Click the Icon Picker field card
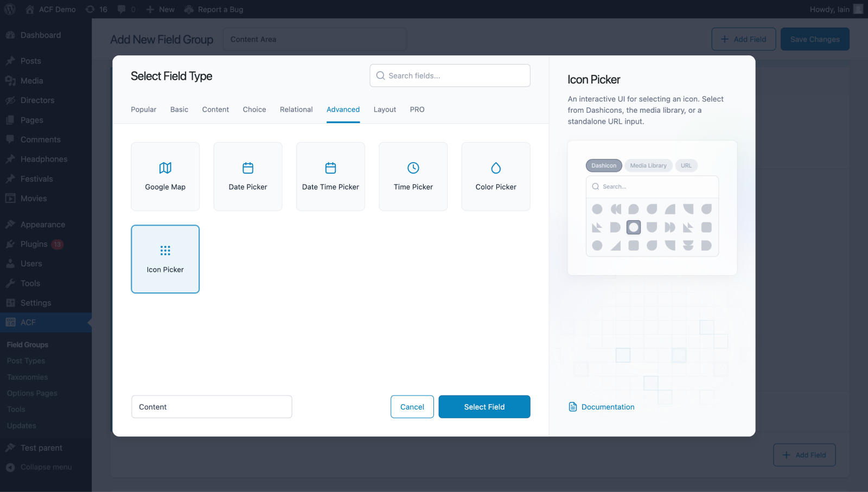The height and width of the screenshot is (492, 868). click(x=165, y=259)
